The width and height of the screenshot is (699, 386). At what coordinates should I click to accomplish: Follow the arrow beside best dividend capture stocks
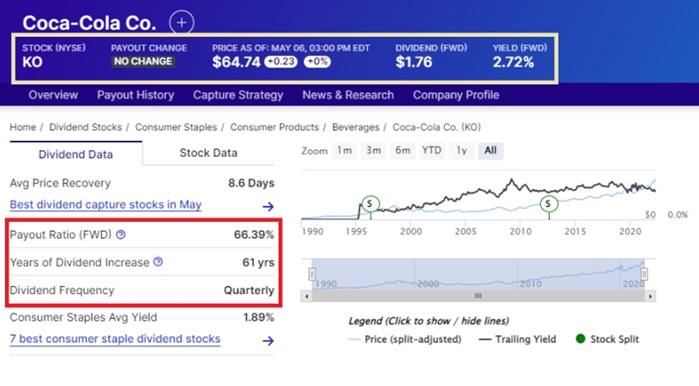268,206
